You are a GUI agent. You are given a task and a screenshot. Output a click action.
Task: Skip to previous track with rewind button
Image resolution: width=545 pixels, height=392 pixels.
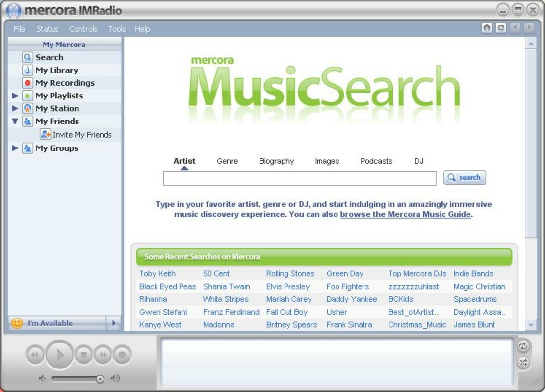click(x=35, y=355)
